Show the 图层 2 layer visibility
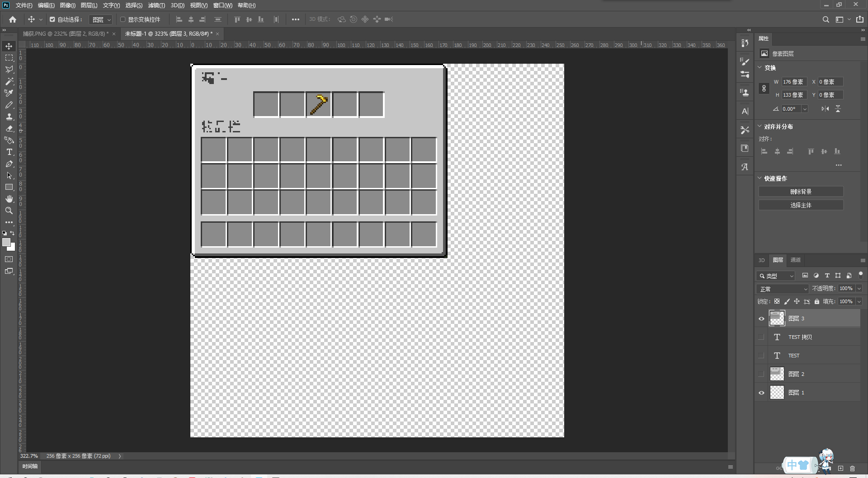The image size is (868, 478). (x=761, y=374)
